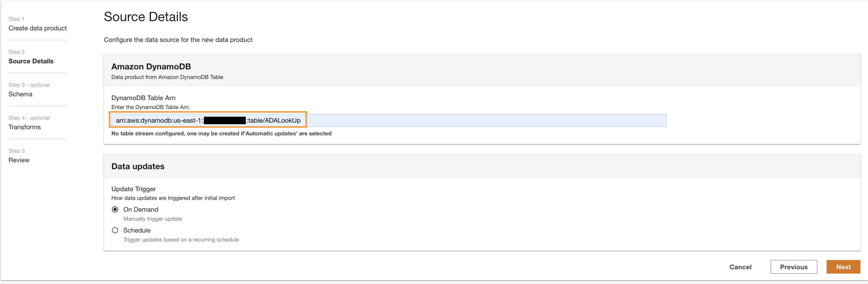Screen dimensions: 868x284
Task: Click 'Manually trigger update' description text
Action: pos(153,219)
